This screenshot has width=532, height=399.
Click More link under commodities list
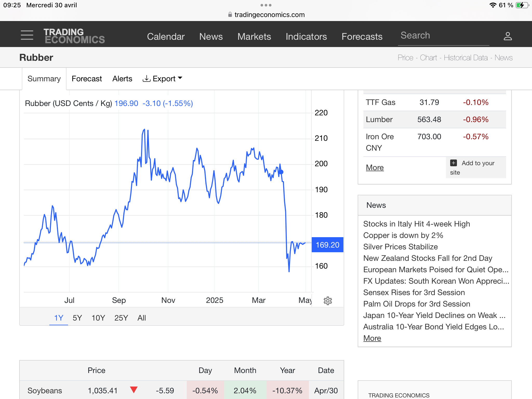[x=375, y=168]
